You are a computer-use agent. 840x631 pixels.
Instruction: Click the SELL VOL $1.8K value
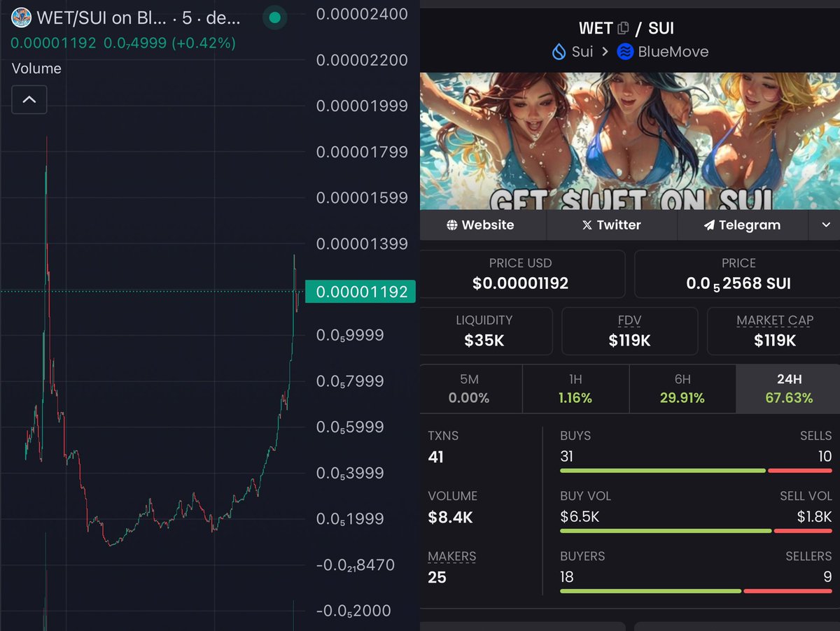coord(814,517)
